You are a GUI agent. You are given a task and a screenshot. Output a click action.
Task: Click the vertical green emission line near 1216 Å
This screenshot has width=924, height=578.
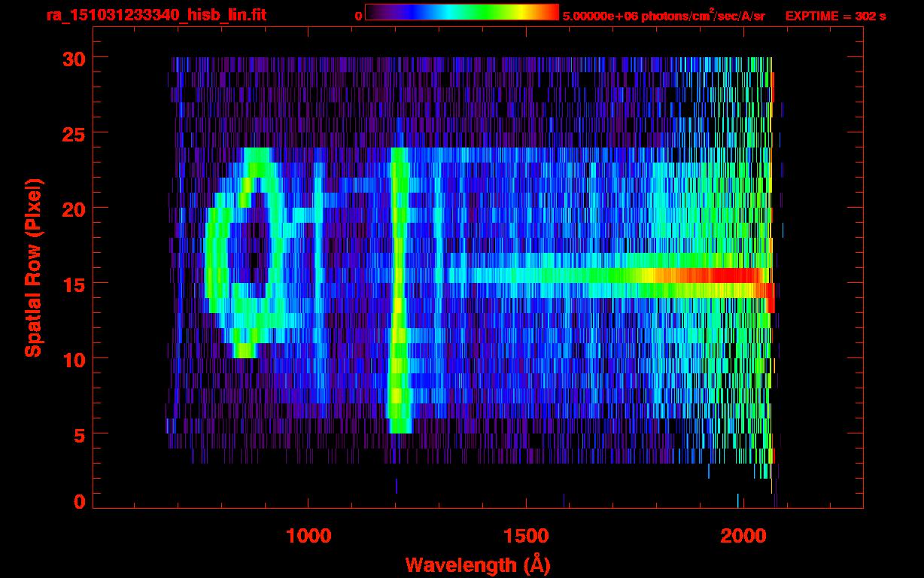(398, 290)
